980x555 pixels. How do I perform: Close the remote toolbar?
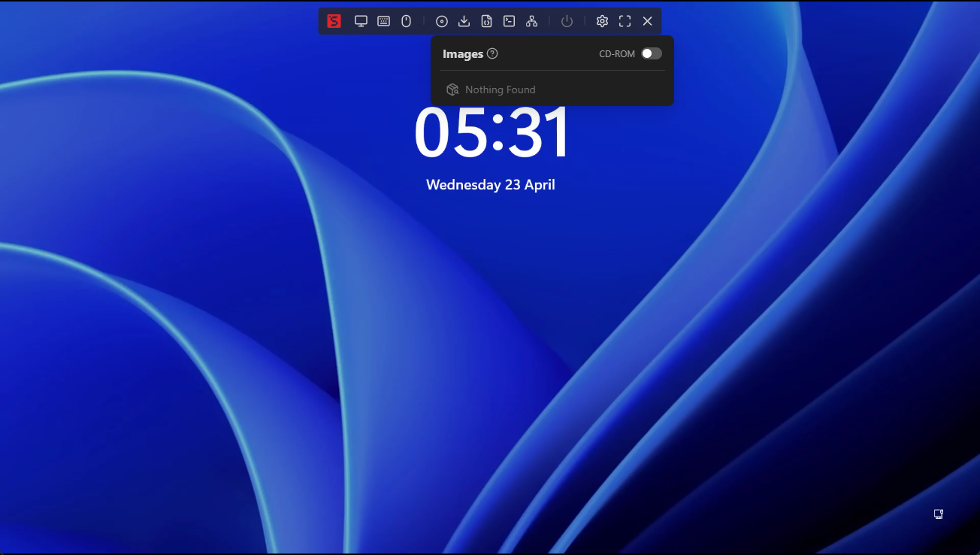click(x=647, y=21)
